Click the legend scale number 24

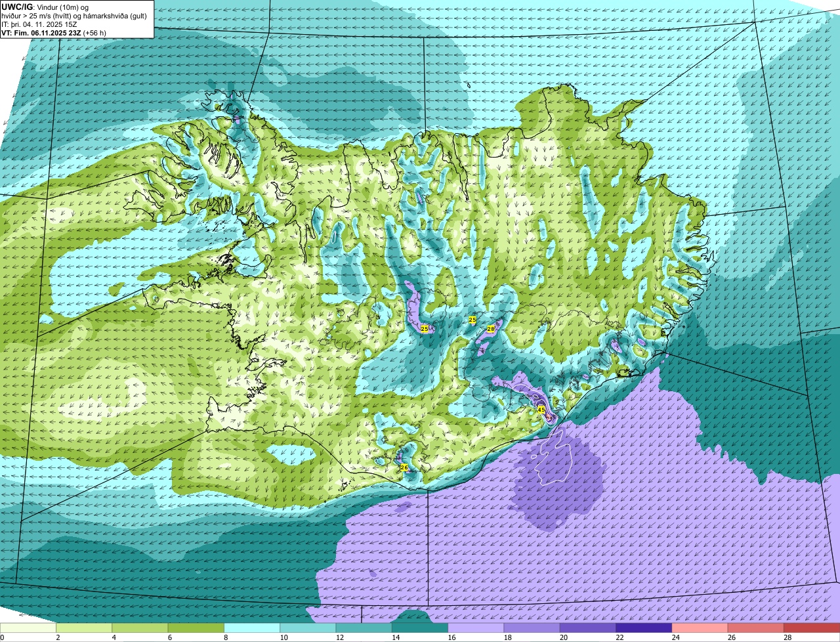[x=675, y=637]
